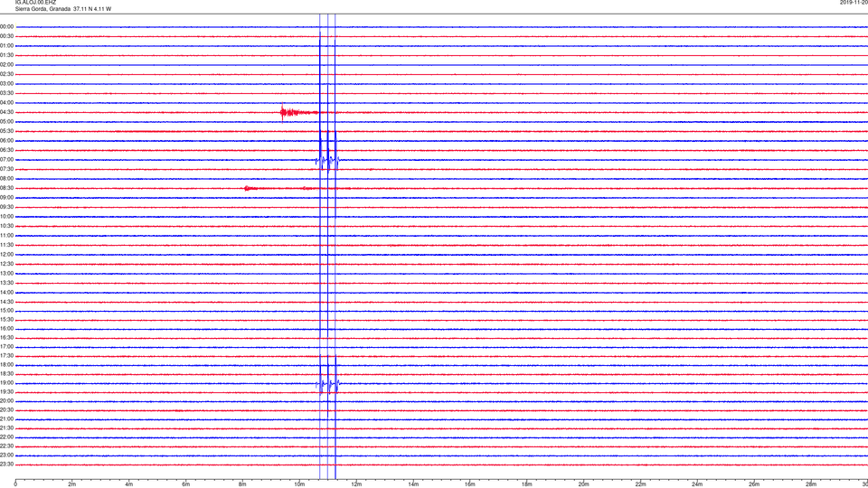
Task: Click the 00:30 trace time label
Action: point(6,36)
